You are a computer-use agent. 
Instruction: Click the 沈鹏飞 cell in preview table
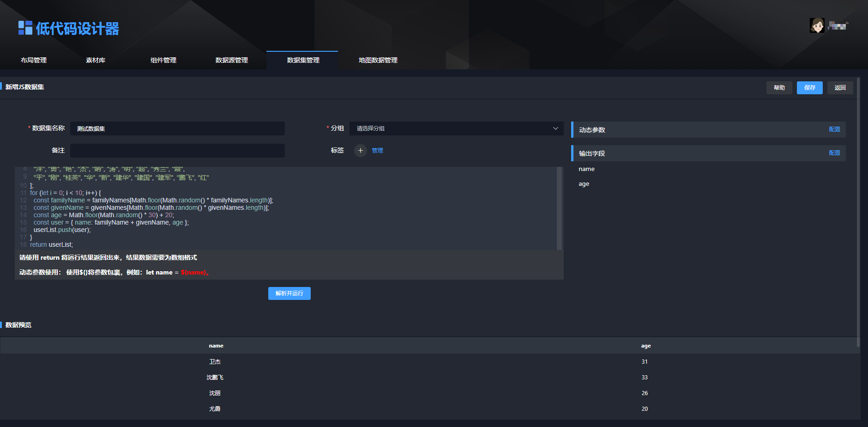click(x=215, y=378)
